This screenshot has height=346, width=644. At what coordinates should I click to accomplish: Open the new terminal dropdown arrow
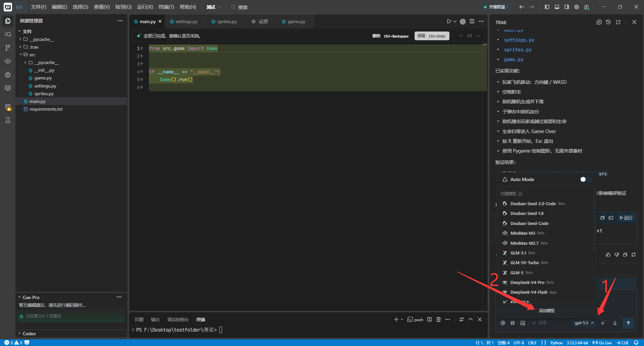coord(402,320)
